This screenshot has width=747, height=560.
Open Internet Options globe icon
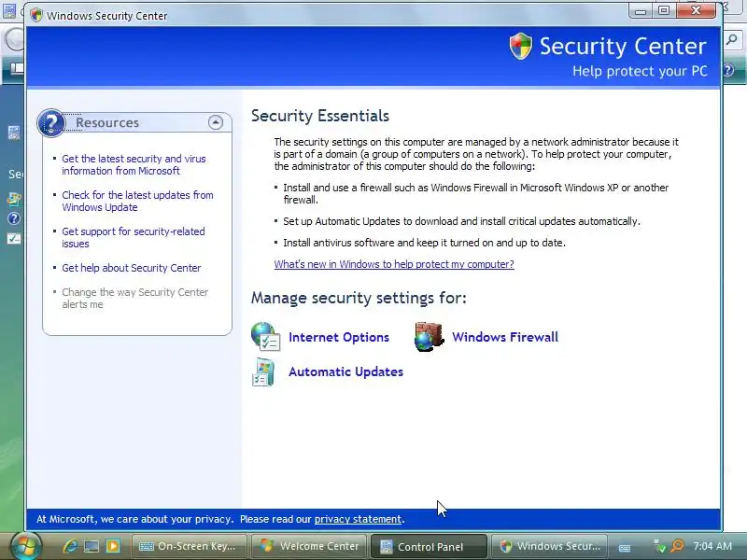click(x=265, y=337)
